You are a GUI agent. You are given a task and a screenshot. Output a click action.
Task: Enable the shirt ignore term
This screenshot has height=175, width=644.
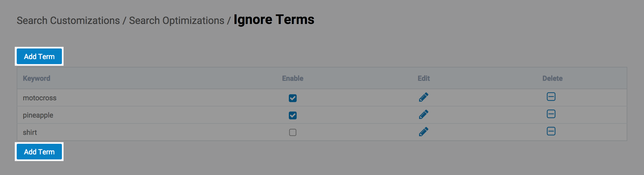293,132
